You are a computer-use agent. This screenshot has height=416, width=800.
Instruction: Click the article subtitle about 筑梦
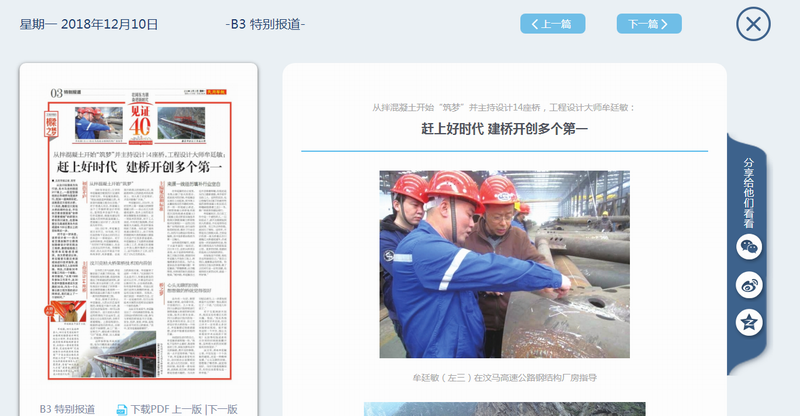click(x=504, y=106)
